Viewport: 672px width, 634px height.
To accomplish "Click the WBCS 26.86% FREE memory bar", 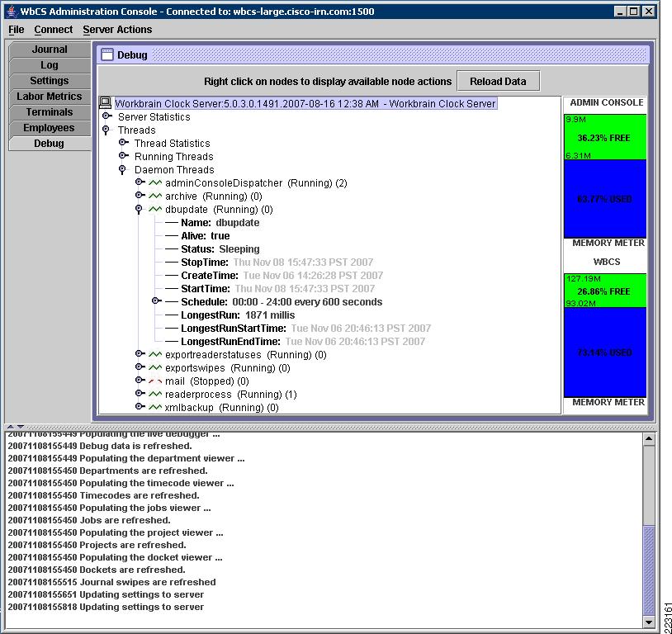I will [x=604, y=291].
